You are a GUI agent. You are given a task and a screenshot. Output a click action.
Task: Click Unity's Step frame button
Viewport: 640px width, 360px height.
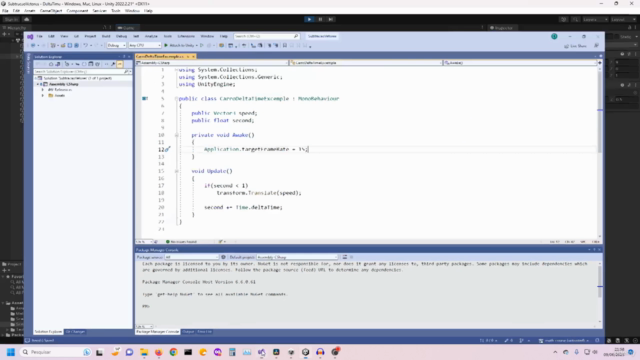(331, 19)
